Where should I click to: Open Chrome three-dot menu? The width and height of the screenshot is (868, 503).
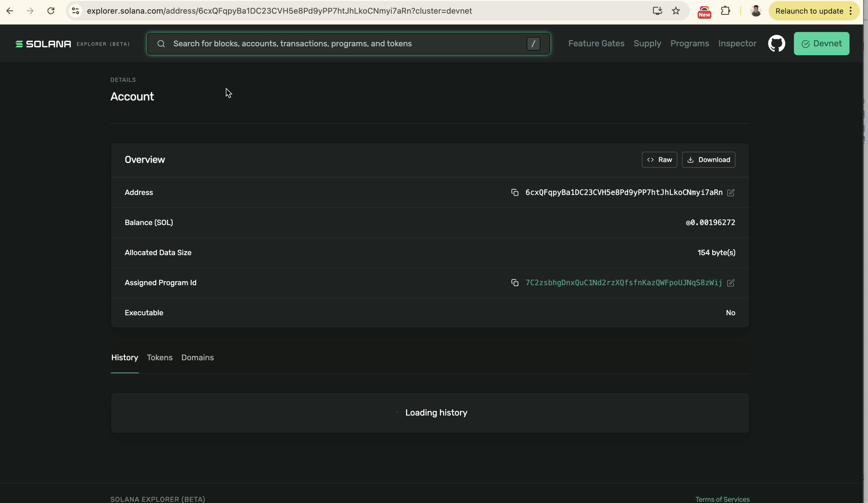(851, 11)
